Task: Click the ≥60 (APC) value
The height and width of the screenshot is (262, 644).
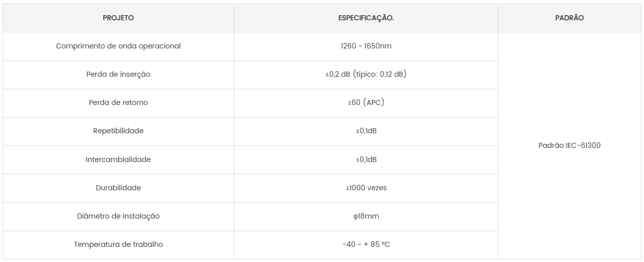Action: [366, 102]
